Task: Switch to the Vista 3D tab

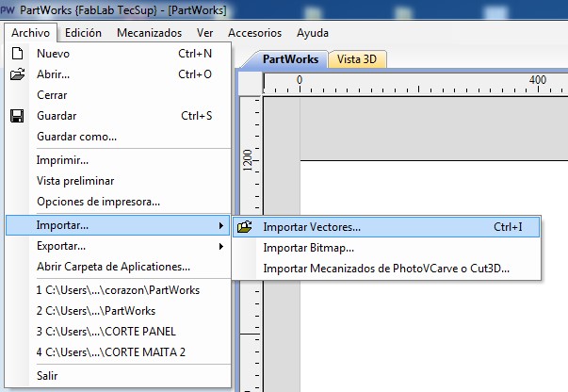Action: pos(357,59)
